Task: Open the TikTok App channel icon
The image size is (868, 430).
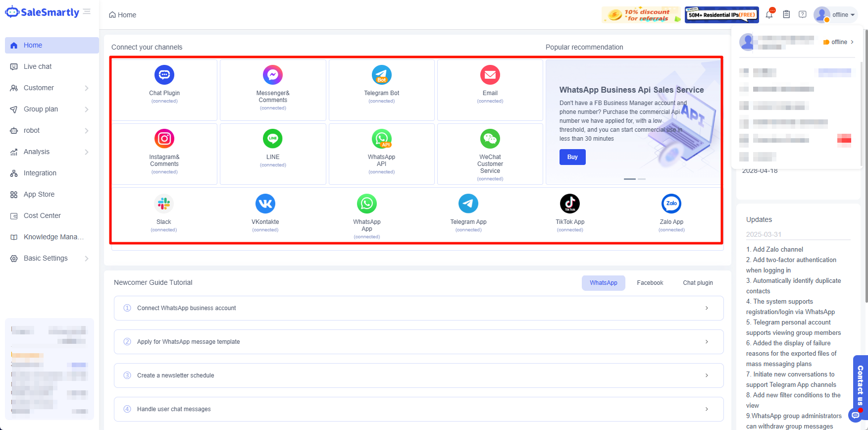Action: coord(570,204)
